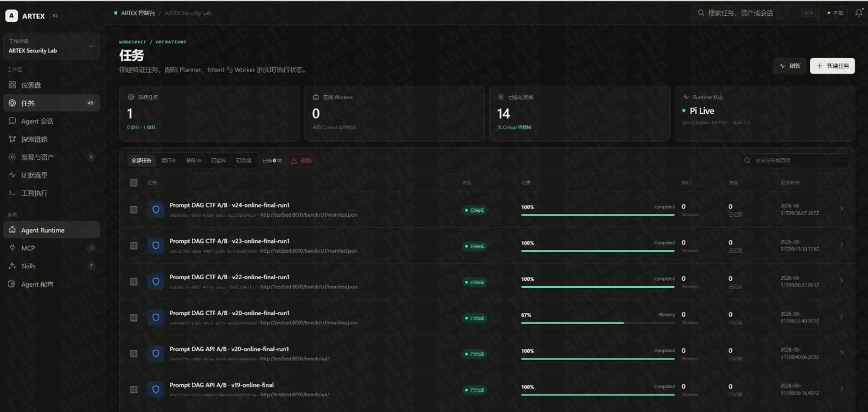This screenshot has height=412, width=868.
Task: Click the 新建任务 create task button
Action: (x=832, y=66)
